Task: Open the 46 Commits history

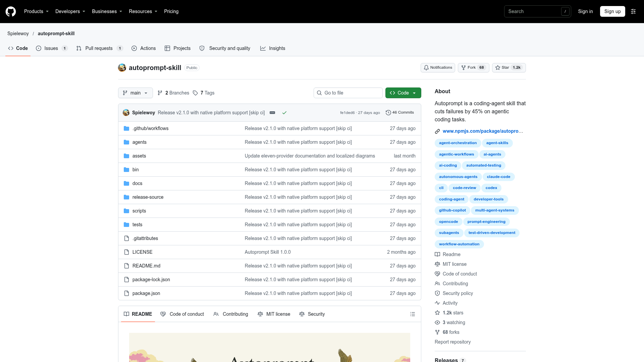Action: point(400,113)
